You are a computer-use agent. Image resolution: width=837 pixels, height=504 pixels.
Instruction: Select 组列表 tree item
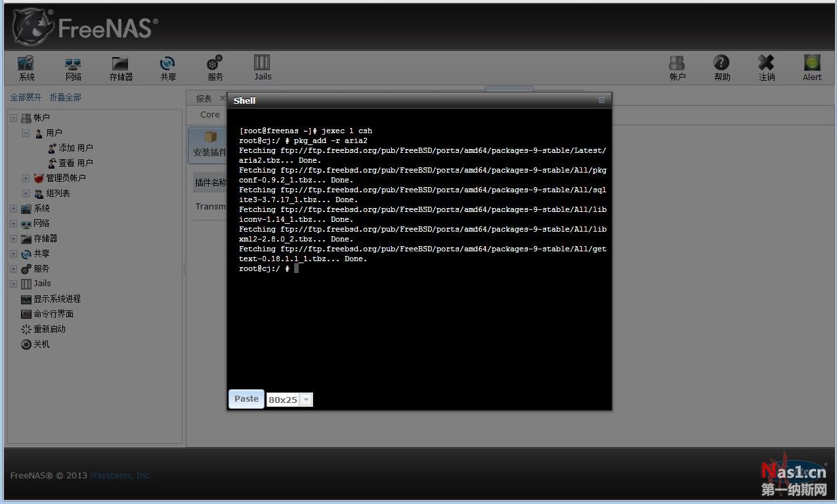[x=58, y=194]
